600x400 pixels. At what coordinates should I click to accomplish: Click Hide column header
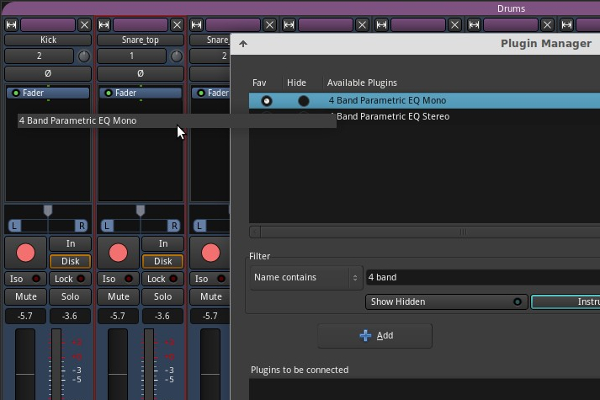click(297, 83)
